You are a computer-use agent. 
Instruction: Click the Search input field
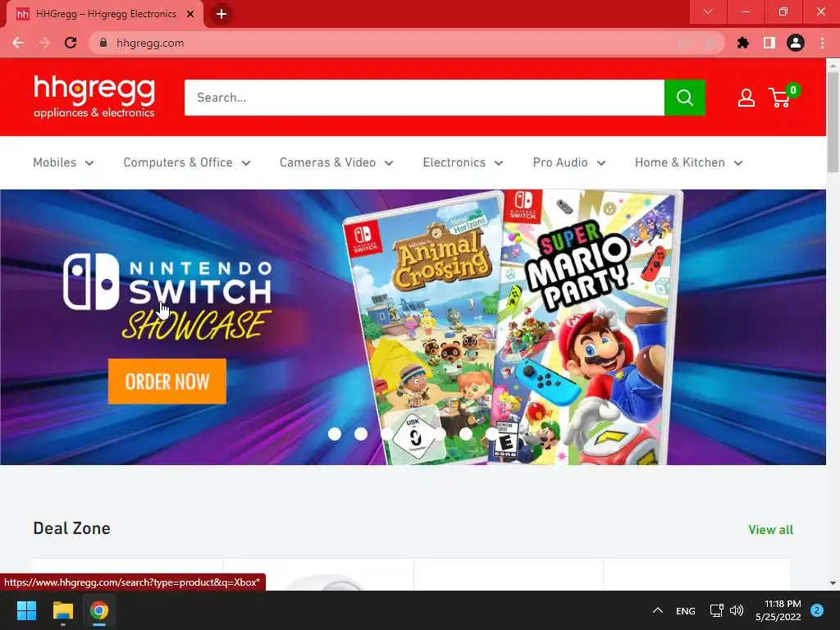pos(424,98)
